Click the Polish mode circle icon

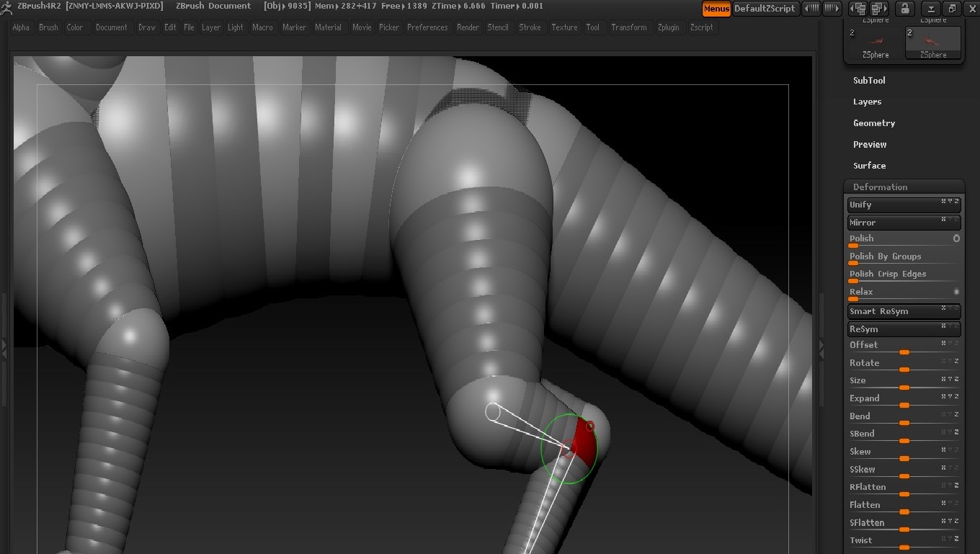956,238
